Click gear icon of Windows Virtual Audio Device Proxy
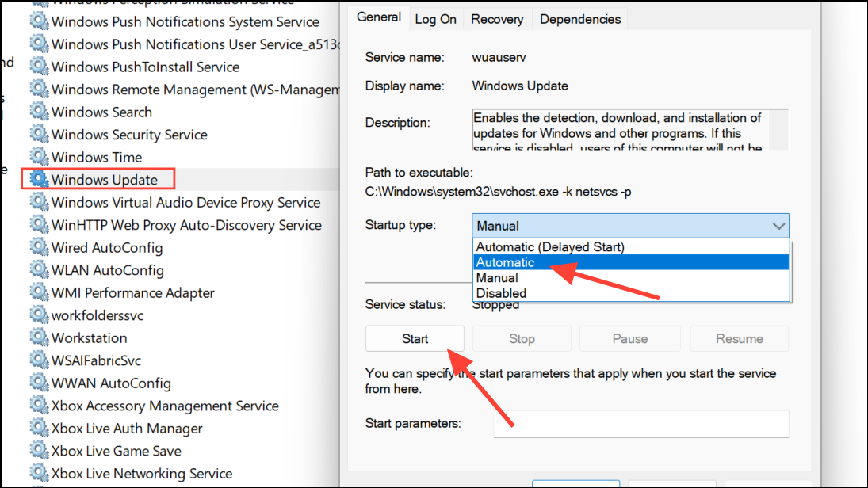The height and width of the screenshot is (488, 868). click(39, 202)
